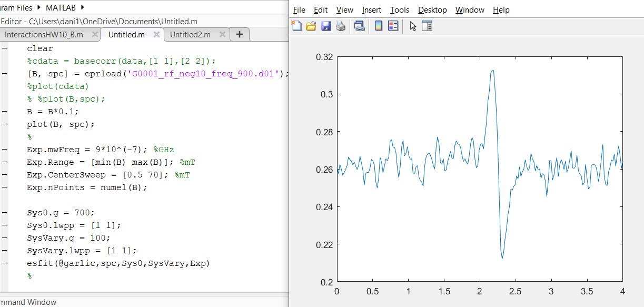Insert a colorbar in the figure

[x=378, y=26]
